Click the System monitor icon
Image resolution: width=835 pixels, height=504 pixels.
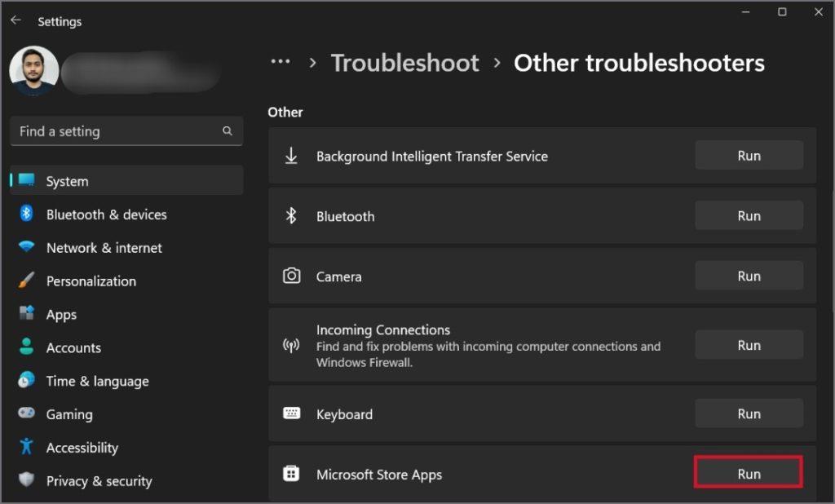(x=26, y=179)
